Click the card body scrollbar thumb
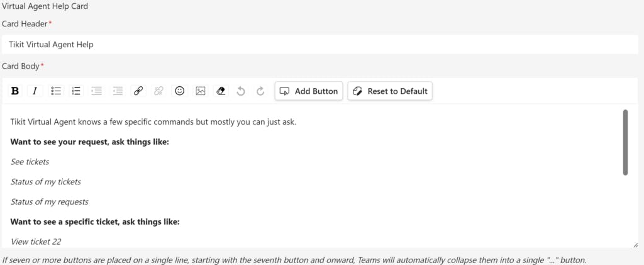 tap(625, 142)
